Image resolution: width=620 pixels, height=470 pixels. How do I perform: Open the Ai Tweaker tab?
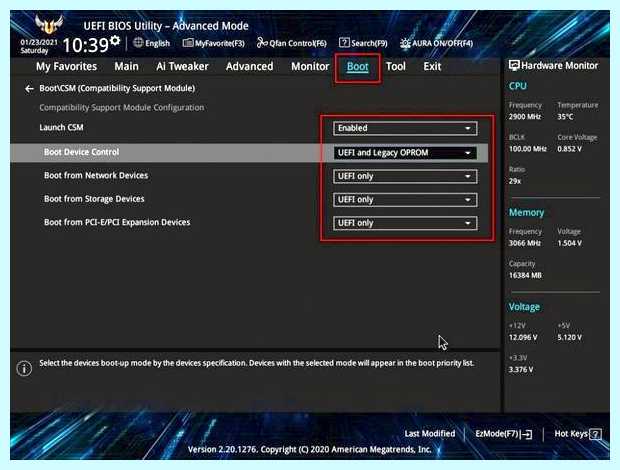[x=182, y=66]
